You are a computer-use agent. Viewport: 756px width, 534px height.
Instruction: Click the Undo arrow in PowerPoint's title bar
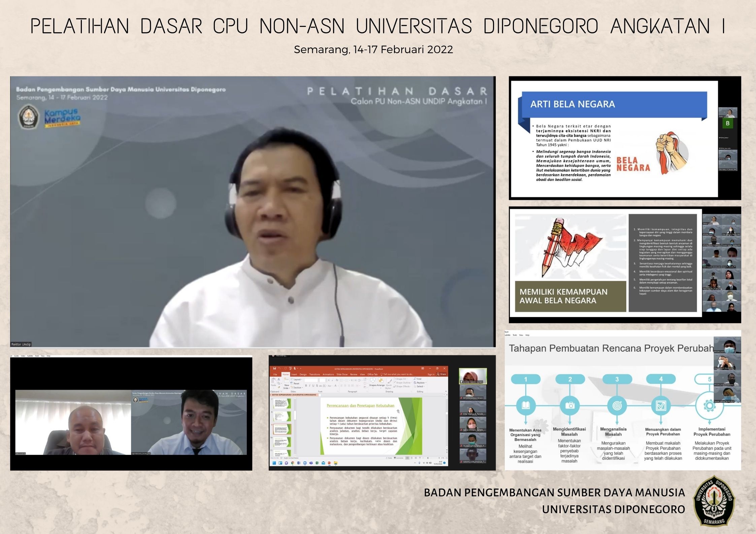tap(280, 368)
